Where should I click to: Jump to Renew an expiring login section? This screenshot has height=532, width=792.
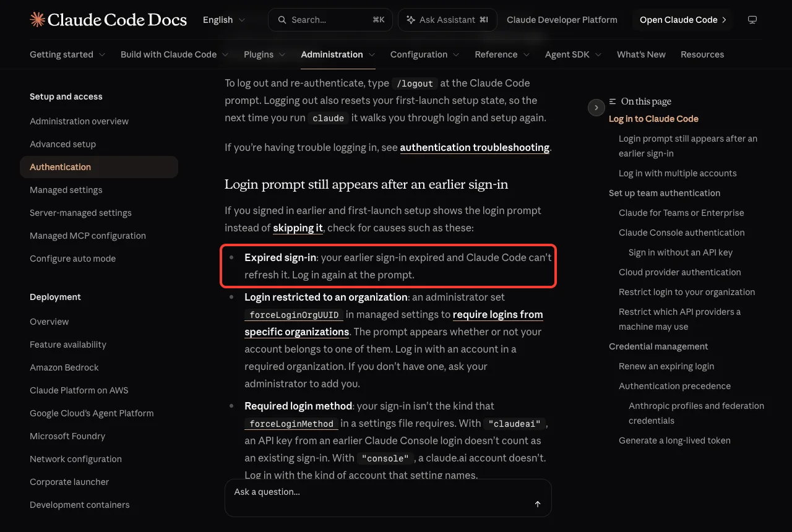(666, 366)
